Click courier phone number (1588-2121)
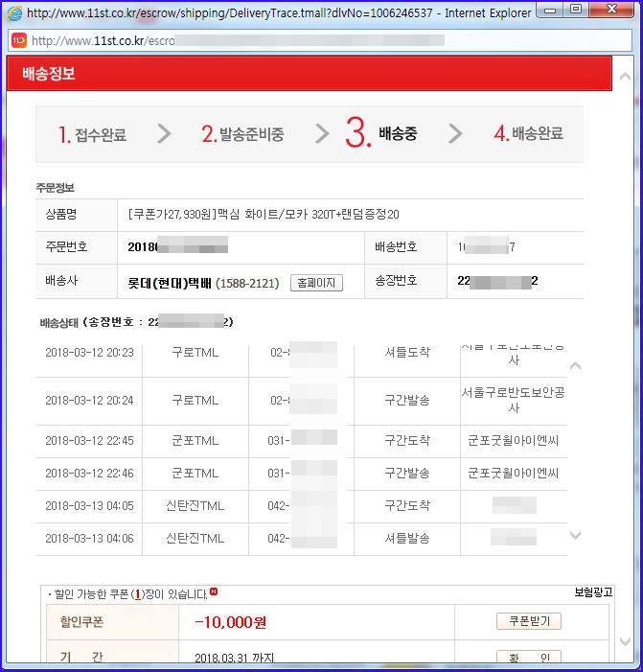 247,284
